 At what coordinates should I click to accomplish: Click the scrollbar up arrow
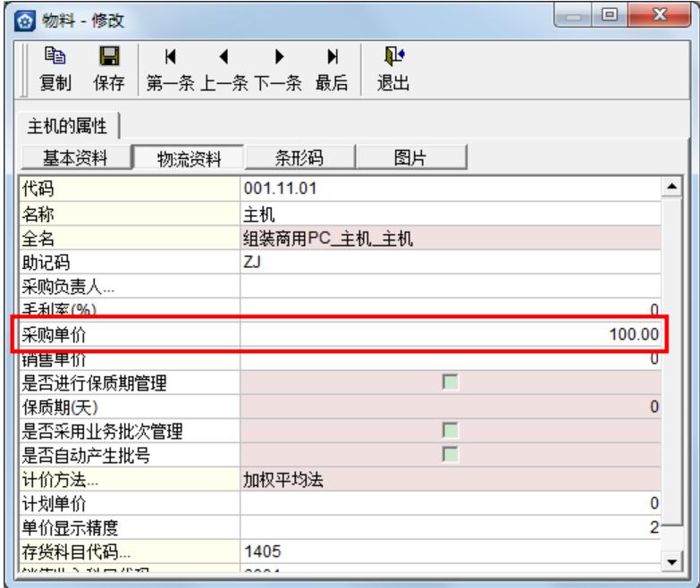[672, 187]
